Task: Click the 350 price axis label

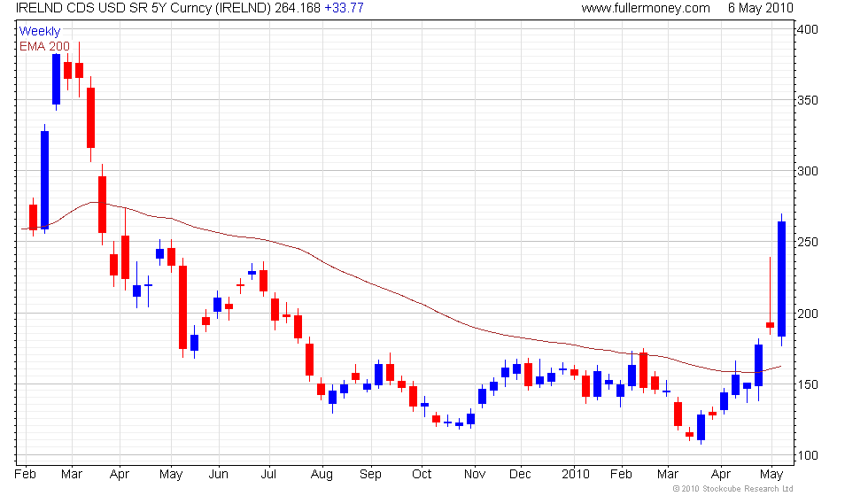Action: coord(808,100)
